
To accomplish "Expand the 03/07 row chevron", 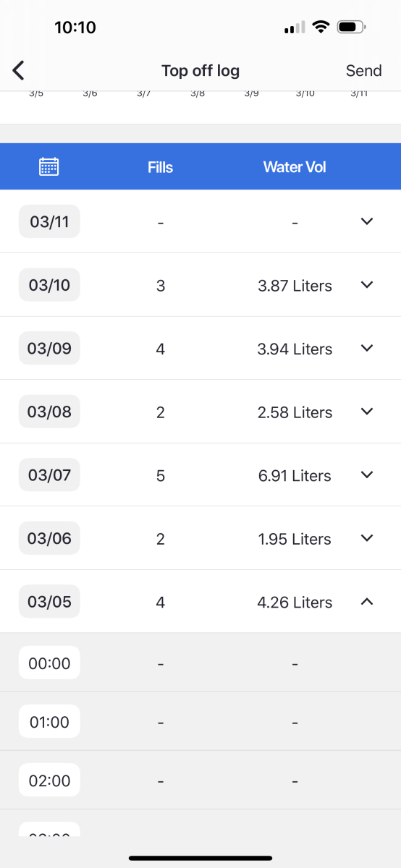I will tap(367, 475).
